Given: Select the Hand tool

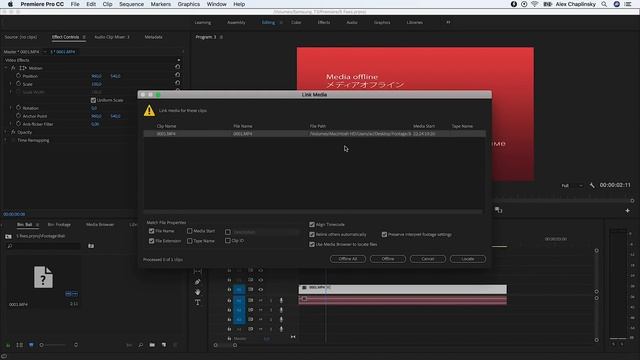Looking at the screenshot, I should [198, 292].
